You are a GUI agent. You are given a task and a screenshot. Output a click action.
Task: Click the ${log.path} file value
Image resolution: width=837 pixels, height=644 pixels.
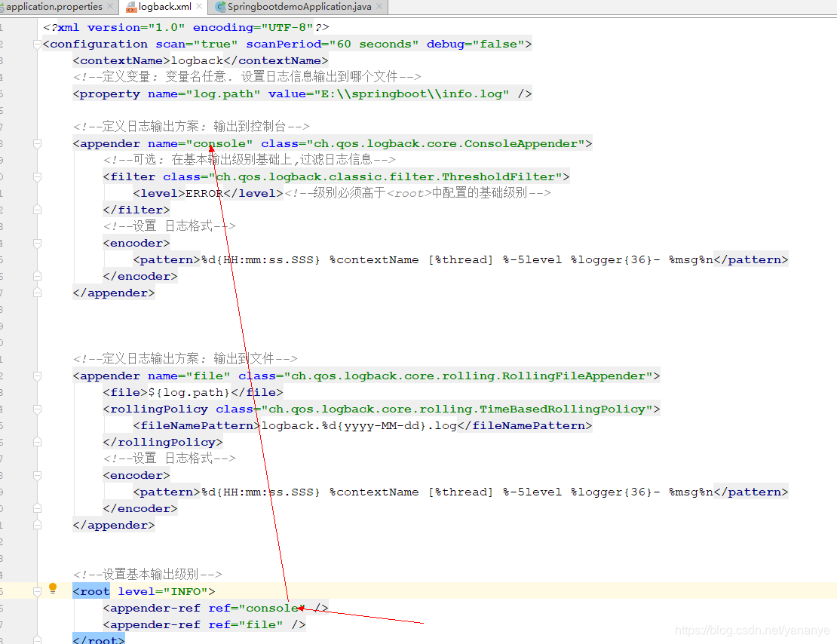(x=189, y=392)
